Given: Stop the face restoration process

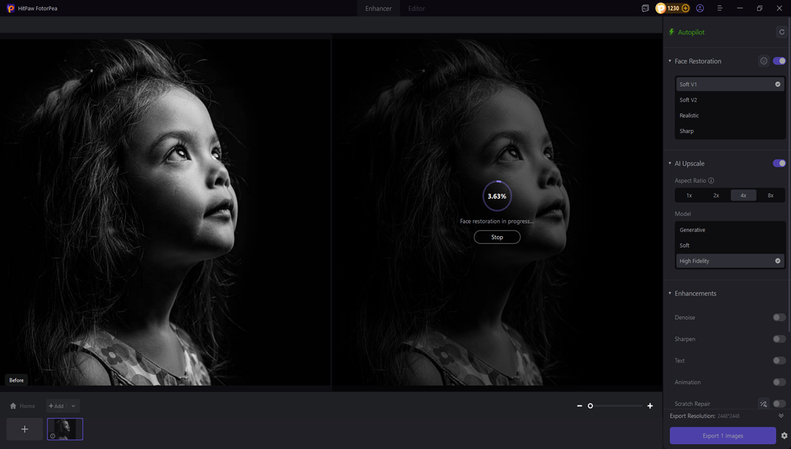Looking at the screenshot, I should (x=497, y=237).
